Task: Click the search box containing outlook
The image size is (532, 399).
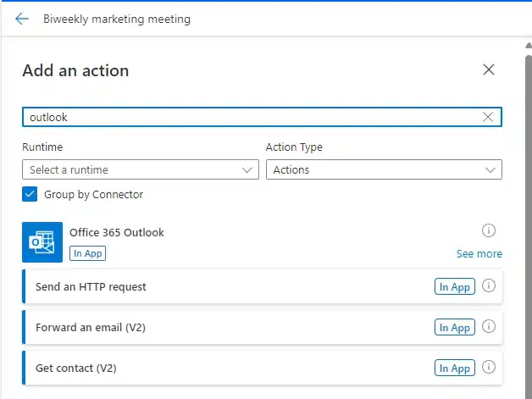Action: pos(262,117)
